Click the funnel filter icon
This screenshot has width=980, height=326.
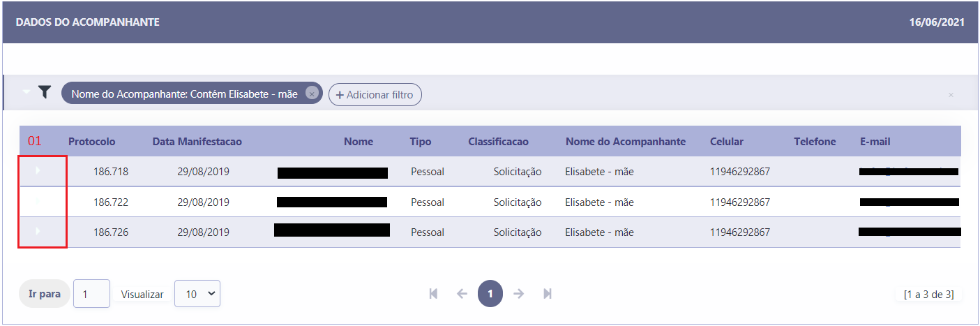pyautogui.click(x=45, y=91)
